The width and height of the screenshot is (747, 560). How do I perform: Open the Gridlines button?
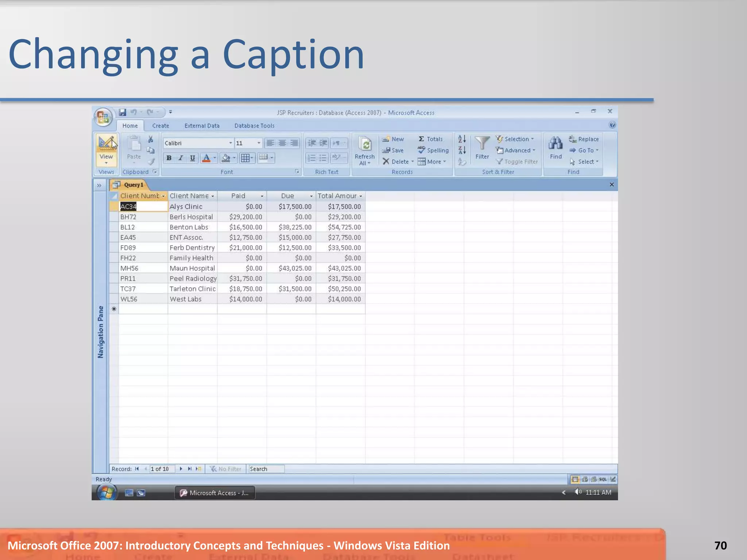coord(247,158)
